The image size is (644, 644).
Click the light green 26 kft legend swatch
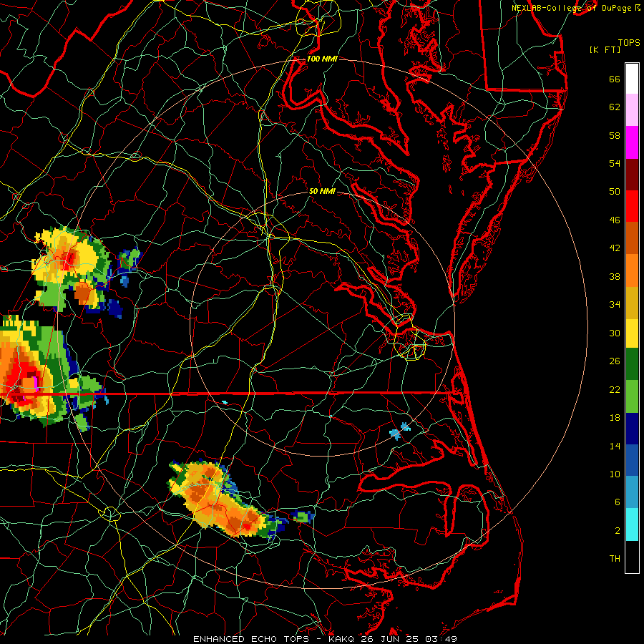coord(632,396)
